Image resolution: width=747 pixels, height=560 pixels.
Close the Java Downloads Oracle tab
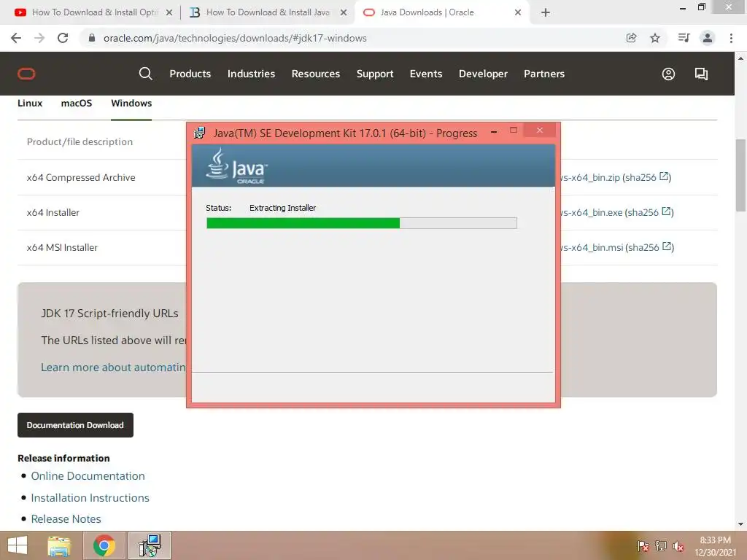518,12
